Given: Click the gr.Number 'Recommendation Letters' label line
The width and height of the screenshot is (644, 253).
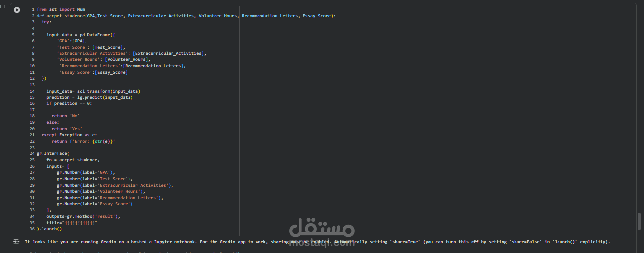Looking at the screenshot, I should (110, 198).
